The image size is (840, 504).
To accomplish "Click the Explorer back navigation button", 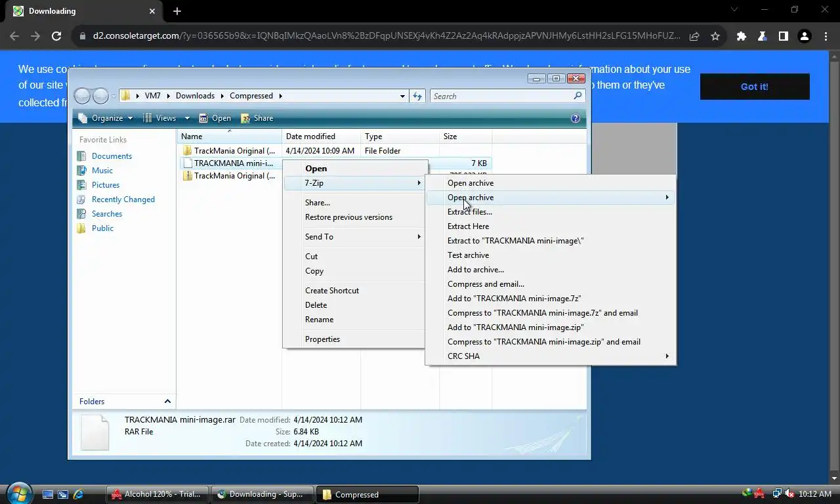I will click(x=82, y=96).
